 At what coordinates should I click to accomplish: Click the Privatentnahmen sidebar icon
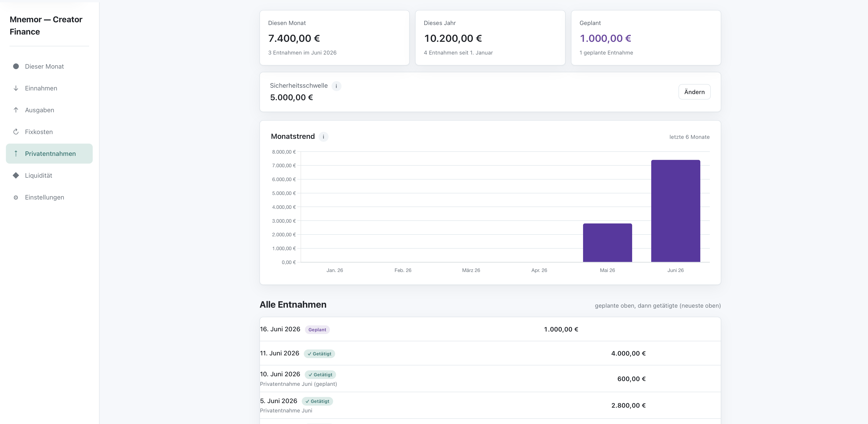(16, 154)
